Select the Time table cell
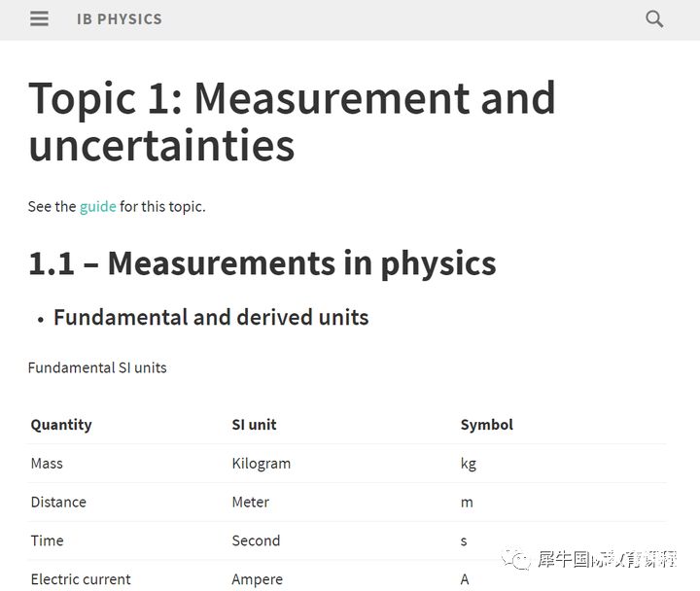 [48, 540]
